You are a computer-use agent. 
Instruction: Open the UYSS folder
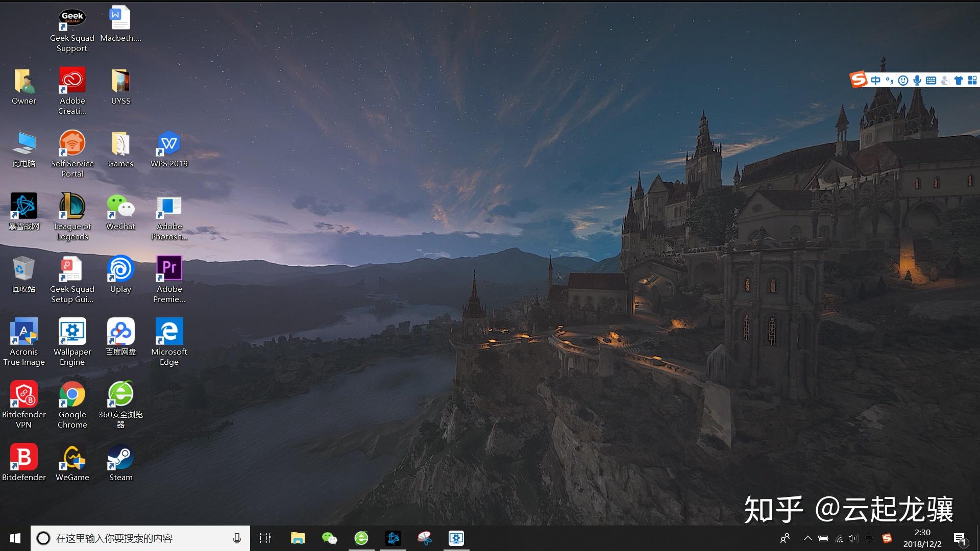point(120,87)
